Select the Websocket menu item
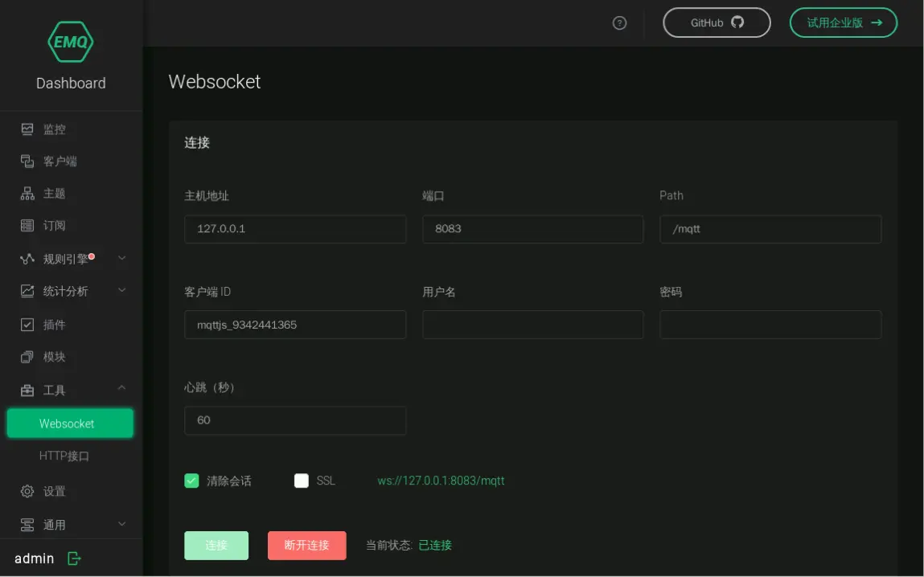Screen dimensions: 924x577 (x=70, y=424)
